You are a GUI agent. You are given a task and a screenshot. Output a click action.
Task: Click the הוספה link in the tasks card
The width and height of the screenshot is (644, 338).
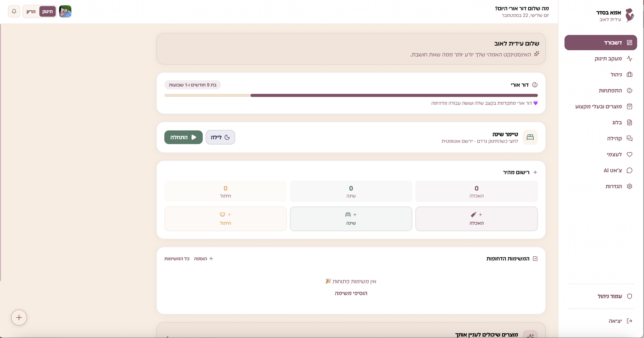coord(204,259)
